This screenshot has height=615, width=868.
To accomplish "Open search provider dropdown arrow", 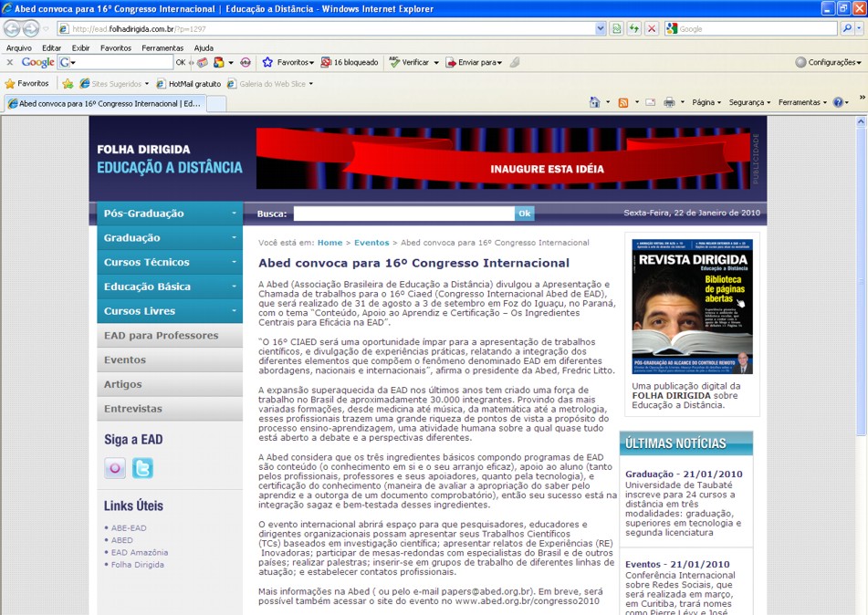I will (860, 29).
